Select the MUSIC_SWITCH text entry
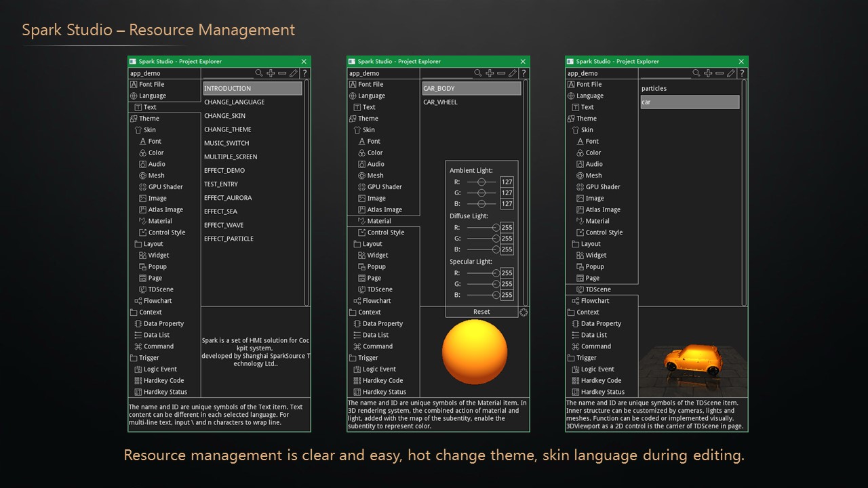 tap(226, 143)
